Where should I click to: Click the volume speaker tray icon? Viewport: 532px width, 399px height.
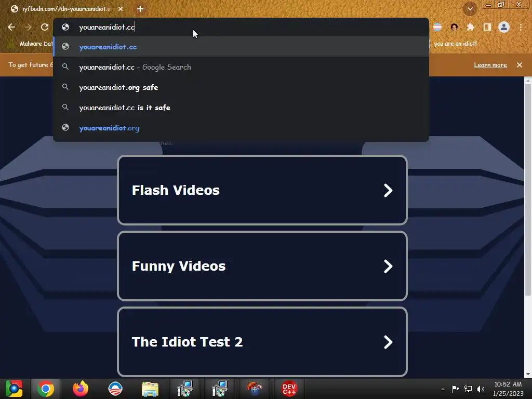481,389
